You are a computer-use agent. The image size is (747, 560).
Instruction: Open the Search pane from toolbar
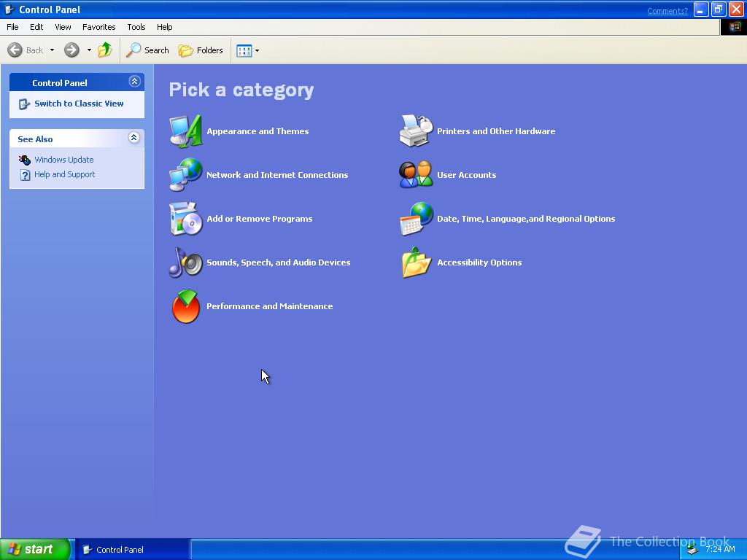tap(147, 50)
